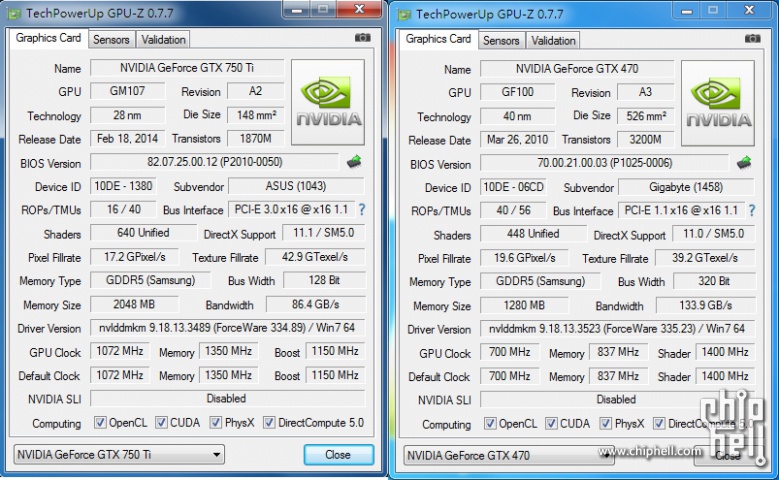Select the Graphics Card tab in the GTX 470 window
779x480 pixels.
click(x=438, y=39)
